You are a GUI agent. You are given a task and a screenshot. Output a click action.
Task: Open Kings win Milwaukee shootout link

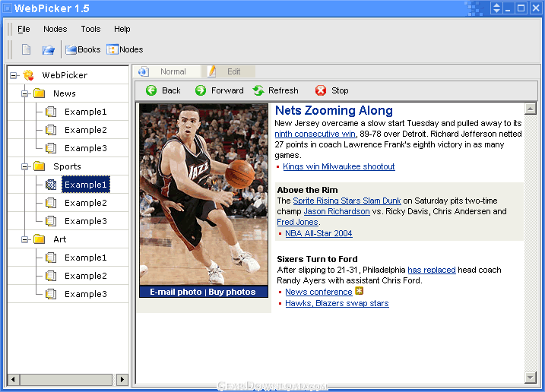(339, 166)
